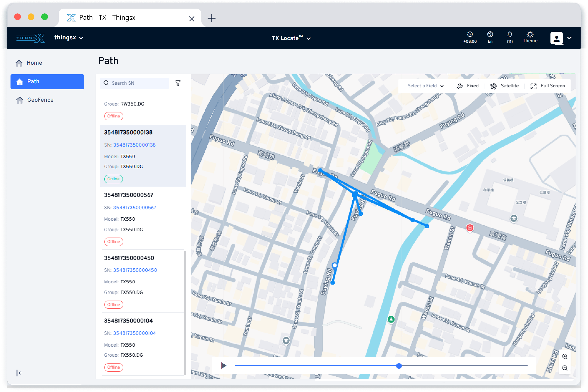This screenshot has height=392, width=588.
Task: Click the ThingsX logo
Action: pyautogui.click(x=30, y=38)
